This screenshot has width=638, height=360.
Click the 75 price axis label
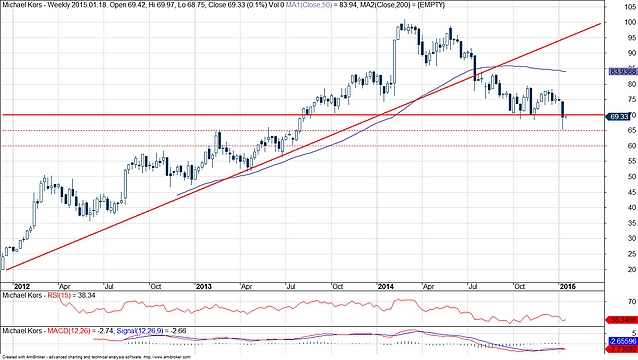click(x=632, y=99)
